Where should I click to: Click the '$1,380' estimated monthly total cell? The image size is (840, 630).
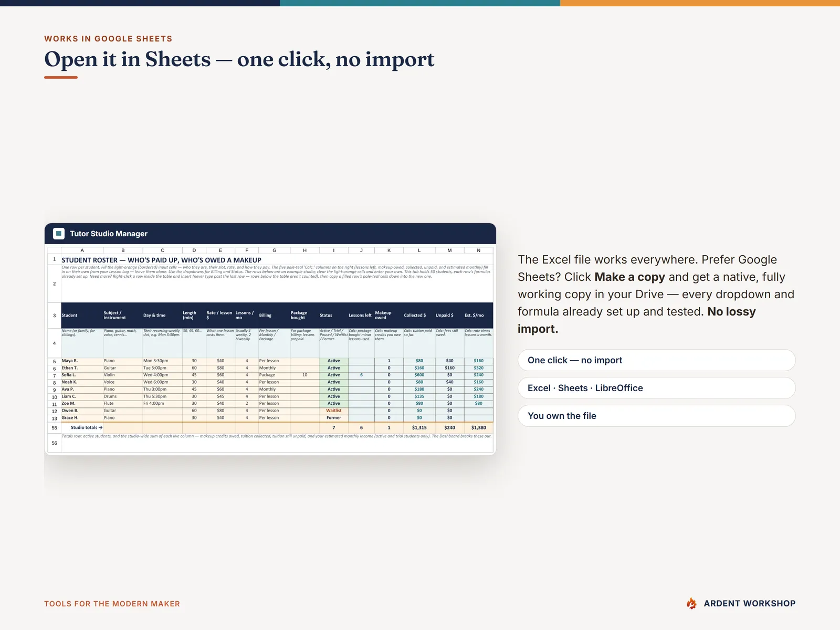coord(478,428)
